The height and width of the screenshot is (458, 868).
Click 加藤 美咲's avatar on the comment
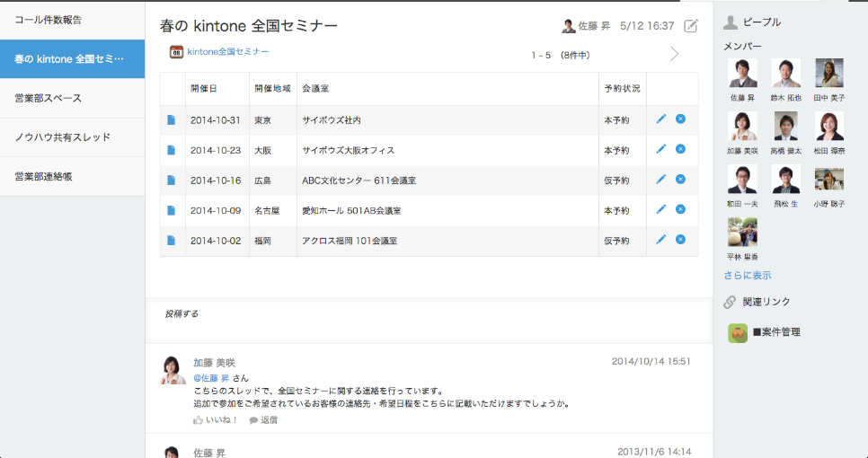click(x=173, y=370)
